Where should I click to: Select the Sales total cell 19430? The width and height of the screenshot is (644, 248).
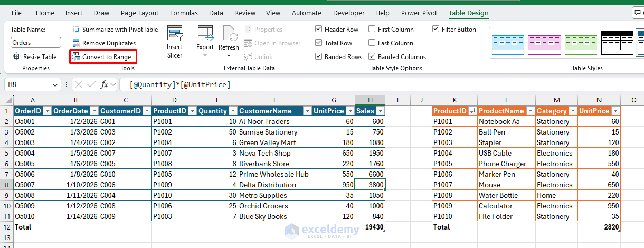click(370, 227)
